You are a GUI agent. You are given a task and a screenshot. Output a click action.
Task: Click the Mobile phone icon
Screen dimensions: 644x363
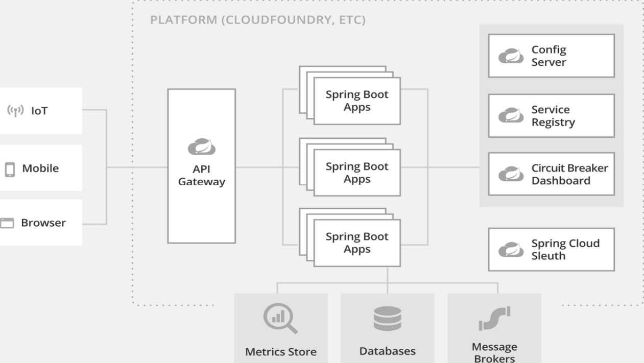[10, 170]
